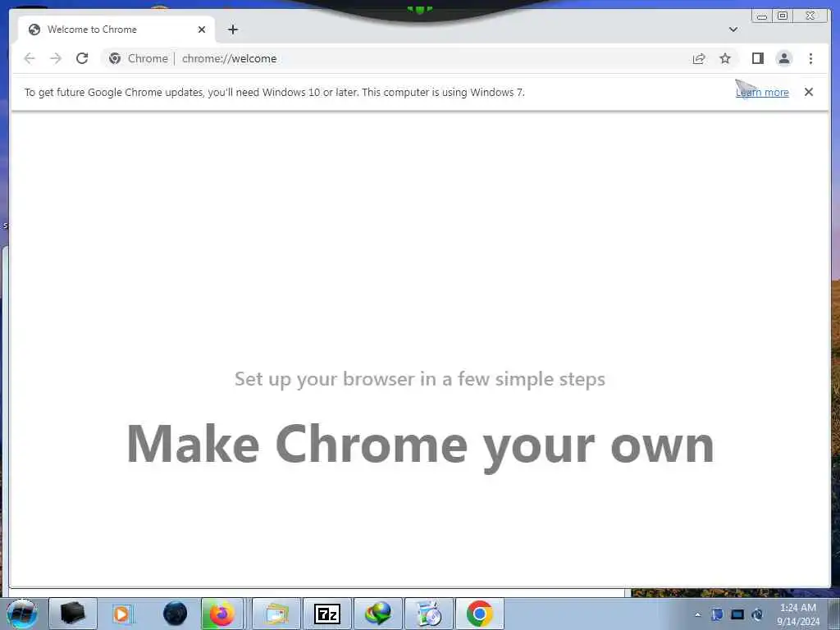Open 7-Zip from the taskbar

coord(326,614)
